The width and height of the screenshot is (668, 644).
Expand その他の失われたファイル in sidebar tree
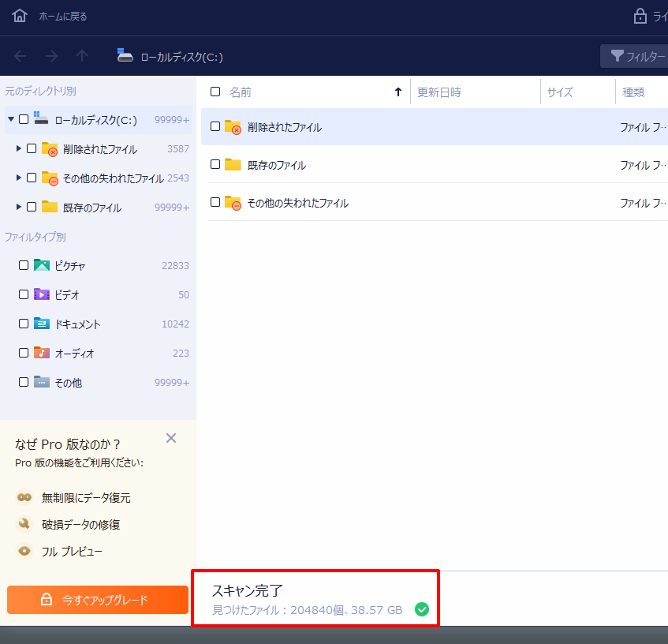(19, 178)
